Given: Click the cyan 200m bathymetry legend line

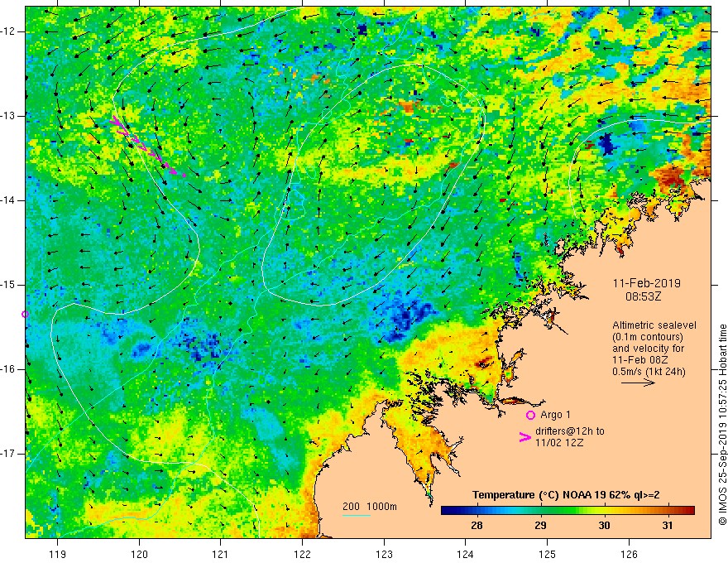Looking at the screenshot, I should [356, 515].
